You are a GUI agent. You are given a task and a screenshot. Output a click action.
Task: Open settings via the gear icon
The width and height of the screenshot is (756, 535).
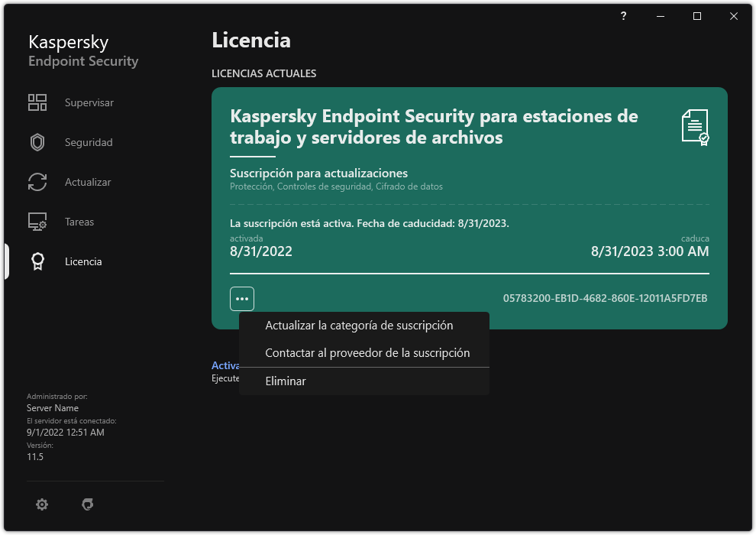click(42, 504)
